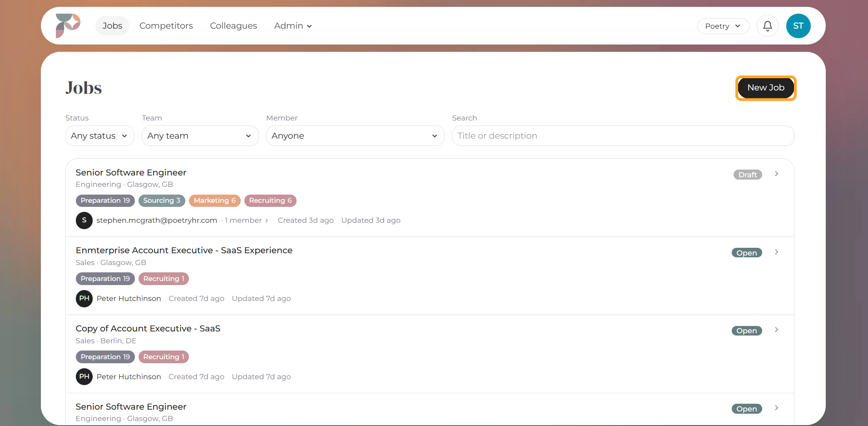Open the draft Senior Software Engineer title
This screenshot has height=426, width=868.
(x=131, y=172)
